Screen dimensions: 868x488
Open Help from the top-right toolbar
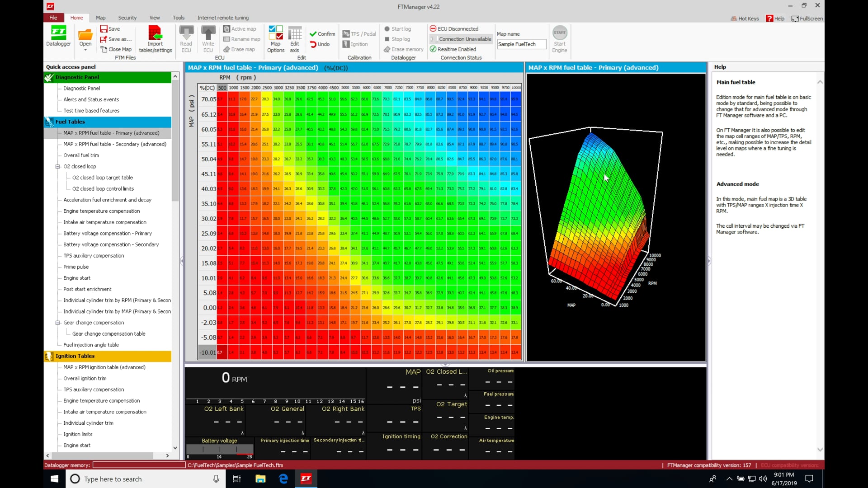pyautogui.click(x=776, y=19)
